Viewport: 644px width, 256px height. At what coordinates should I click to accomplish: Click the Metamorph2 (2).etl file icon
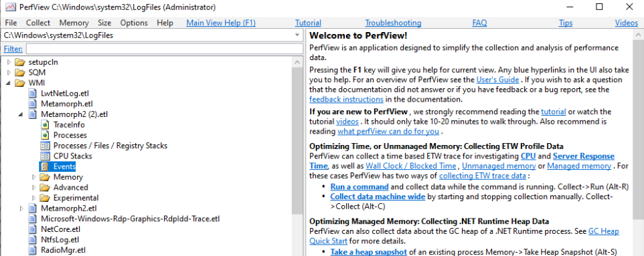coord(32,114)
